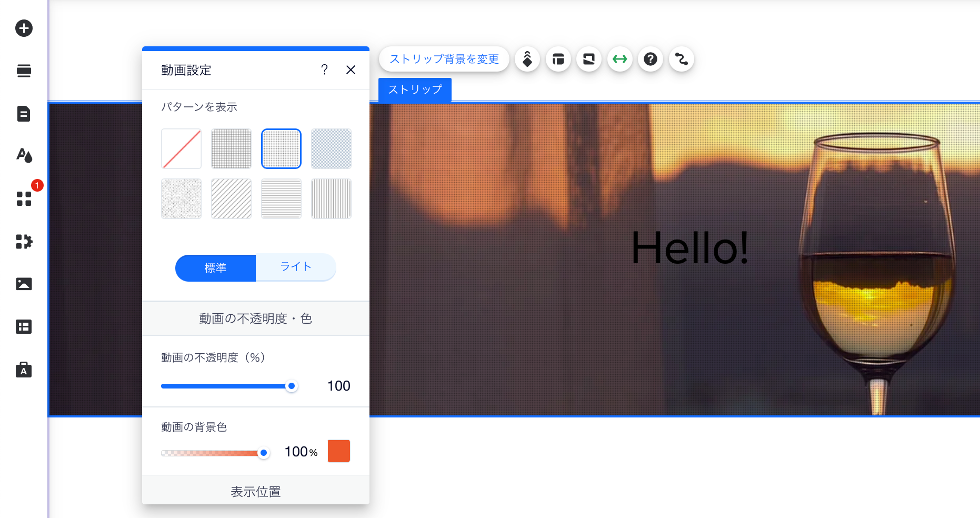Select the diagonal lines pattern thumbnail
Viewport: 980px width, 518px height.
pos(231,198)
